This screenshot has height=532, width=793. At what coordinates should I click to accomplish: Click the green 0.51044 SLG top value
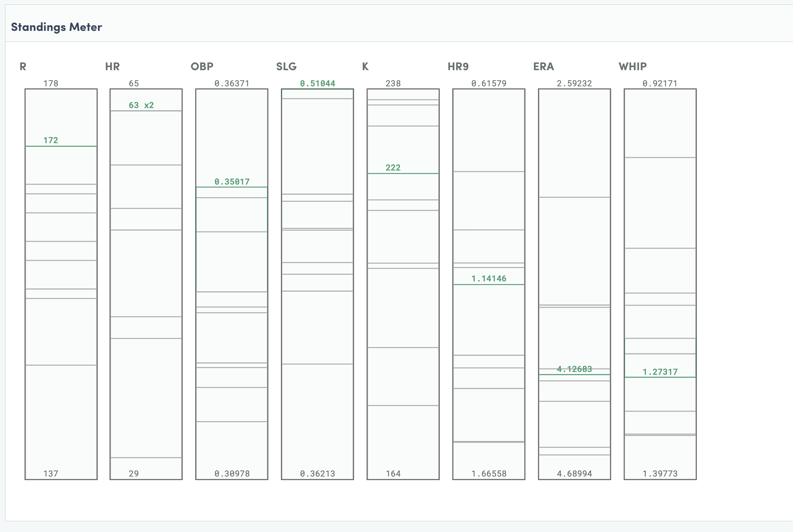coord(317,84)
